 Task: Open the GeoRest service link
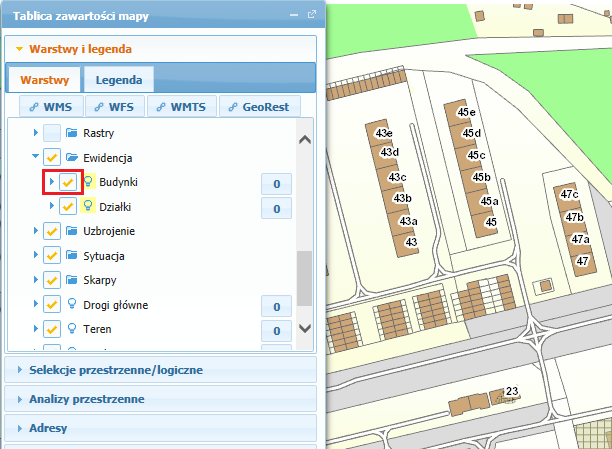click(x=260, y=107)
